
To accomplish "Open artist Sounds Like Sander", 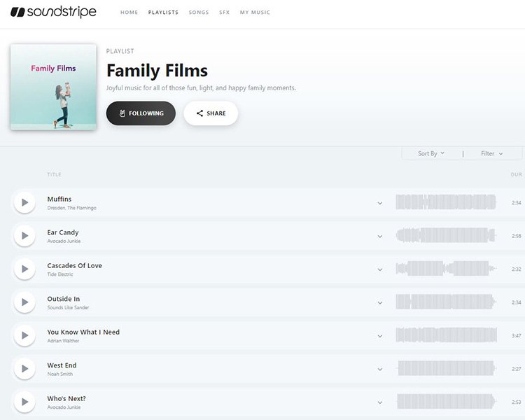I will pyautogui.click(x=68, y=307).
